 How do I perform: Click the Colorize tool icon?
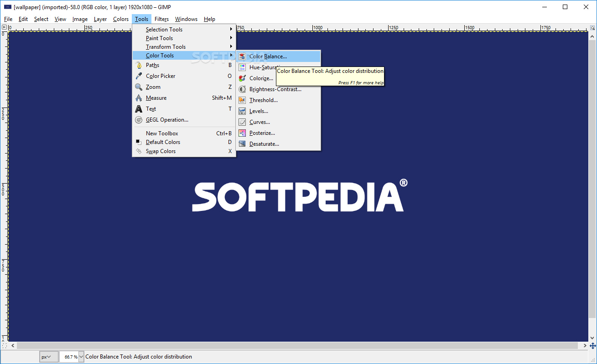click(x=242, y=78)
